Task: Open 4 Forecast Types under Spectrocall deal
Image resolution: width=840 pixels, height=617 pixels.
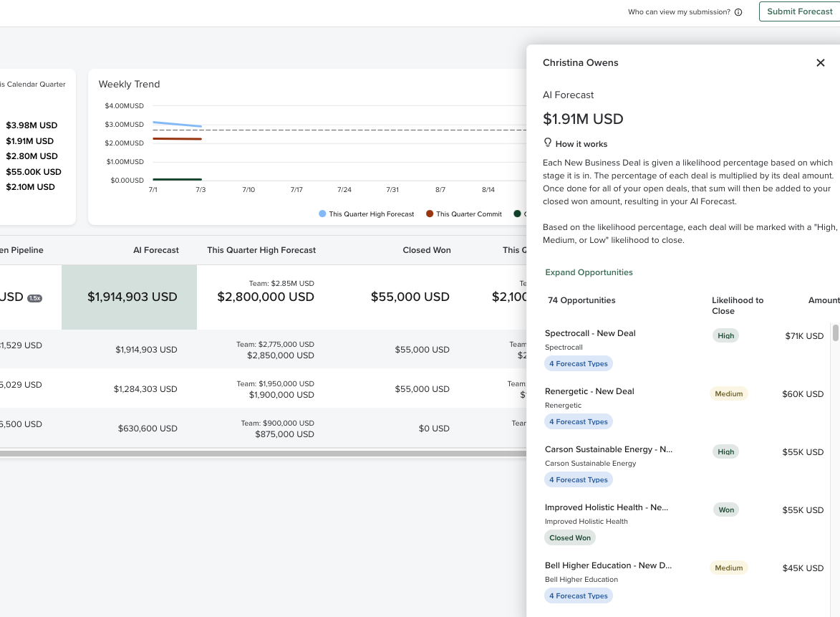Action: 578,364
